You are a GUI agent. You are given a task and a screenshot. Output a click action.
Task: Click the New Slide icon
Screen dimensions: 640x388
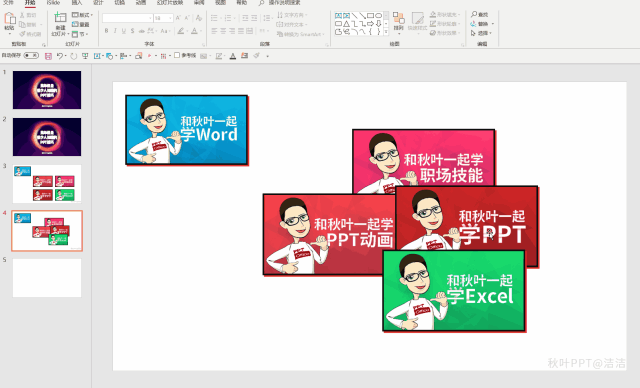tap(60, 18)
